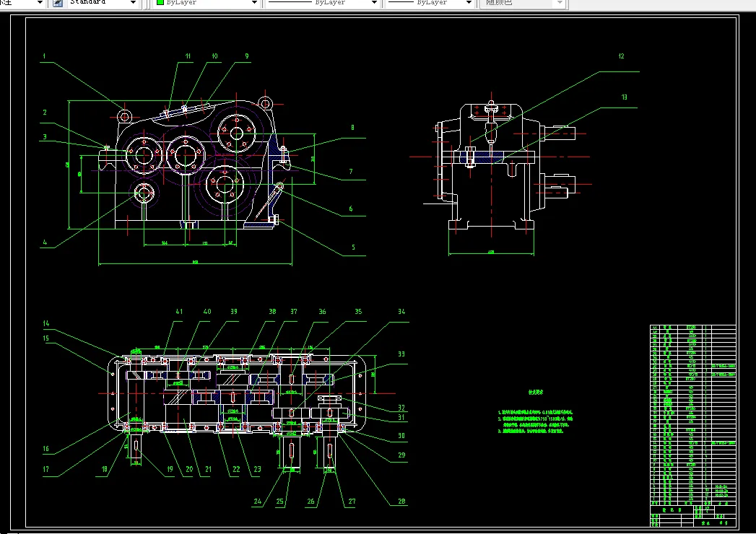Image resolution: width=756 pixels, height=534 pixels.
Task: Select part balloon label 8
Action: click(352, 127)
